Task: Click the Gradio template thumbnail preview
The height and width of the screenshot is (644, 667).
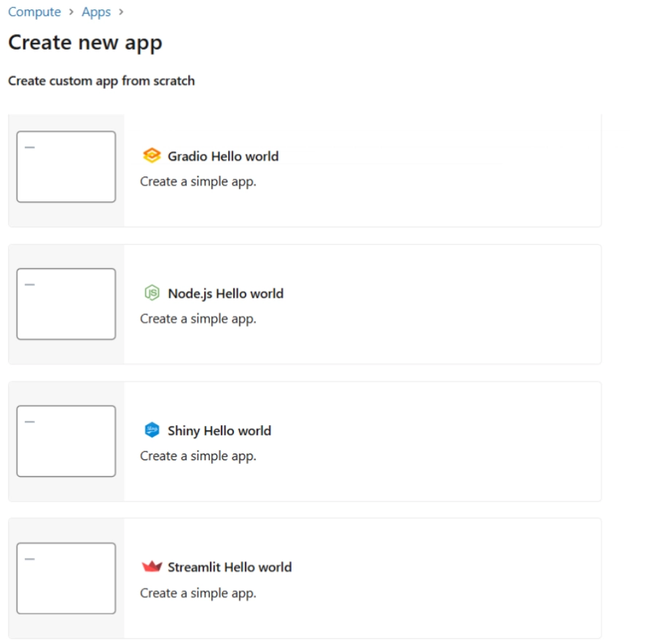Action: [66, 166]
